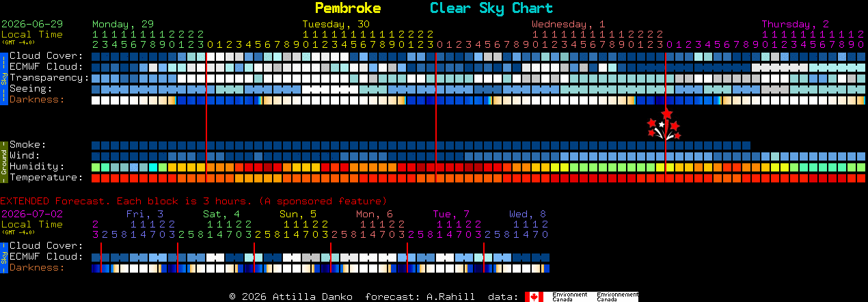Click the Clear Sky Chart heading
The image size is (868, 302).
click(x=491, y=8)
